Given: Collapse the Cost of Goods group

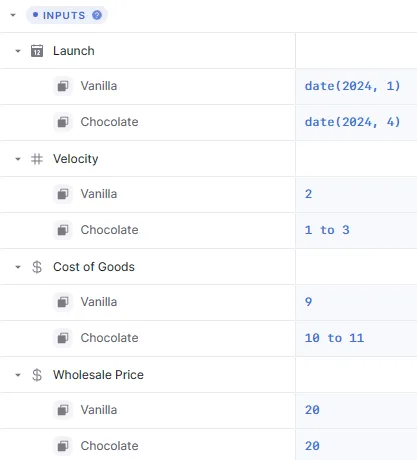Looking at the screenshot, I should 18,267.
